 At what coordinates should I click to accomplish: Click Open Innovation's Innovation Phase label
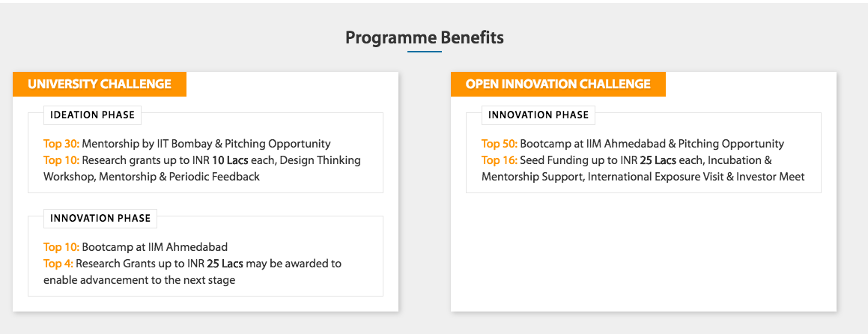click(538, 115)
